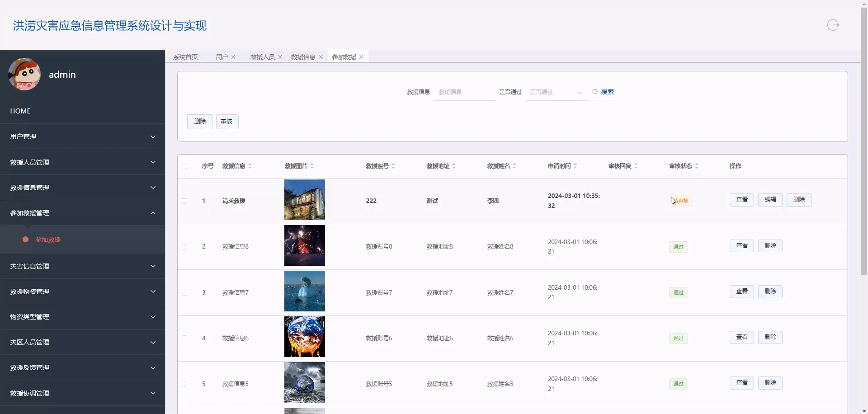This screenshot has width=868, height=414.
Task: Click the 审核 button above table
Action: pos(227,122)
